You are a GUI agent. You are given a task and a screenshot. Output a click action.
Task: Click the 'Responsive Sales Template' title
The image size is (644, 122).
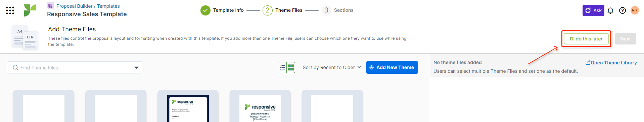(87, 14)
